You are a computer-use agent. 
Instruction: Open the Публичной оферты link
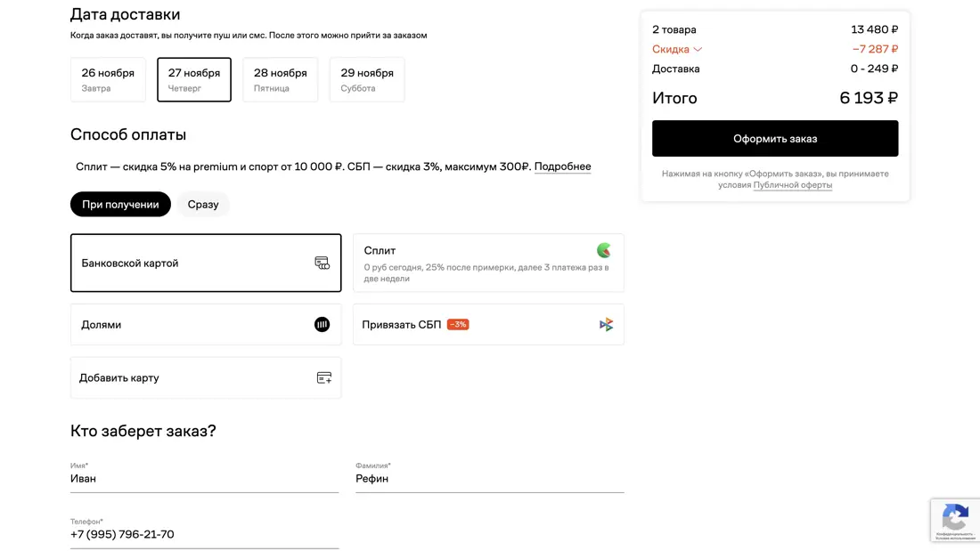(x=792, y=185)
